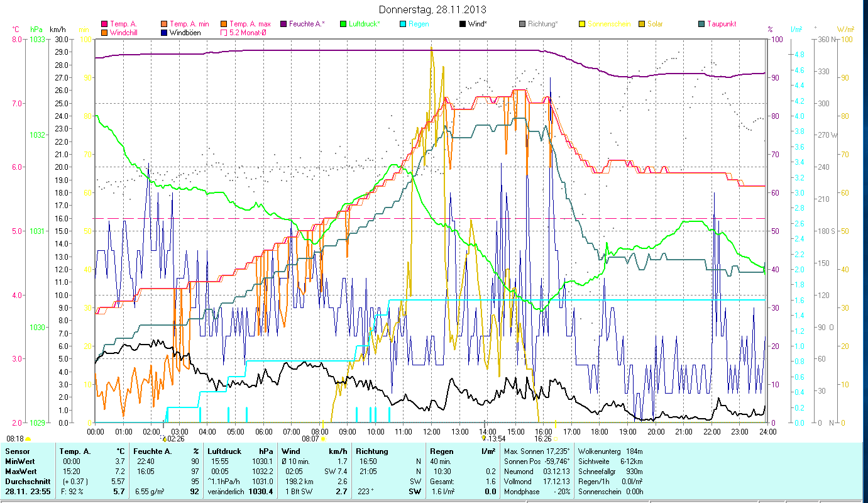
Task: Click the Windböen blue legend square
Action: [x=164, y=33]
